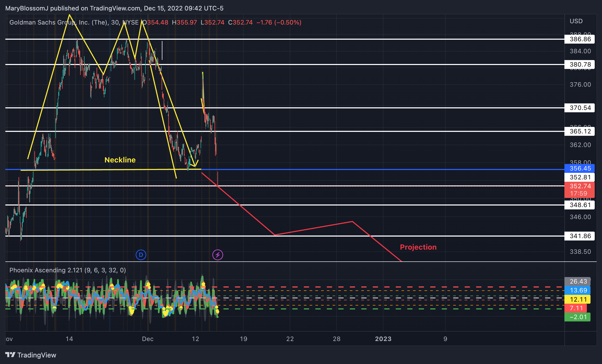
Task: Click the '14' date label on time axis
Action: pos(69,339)
